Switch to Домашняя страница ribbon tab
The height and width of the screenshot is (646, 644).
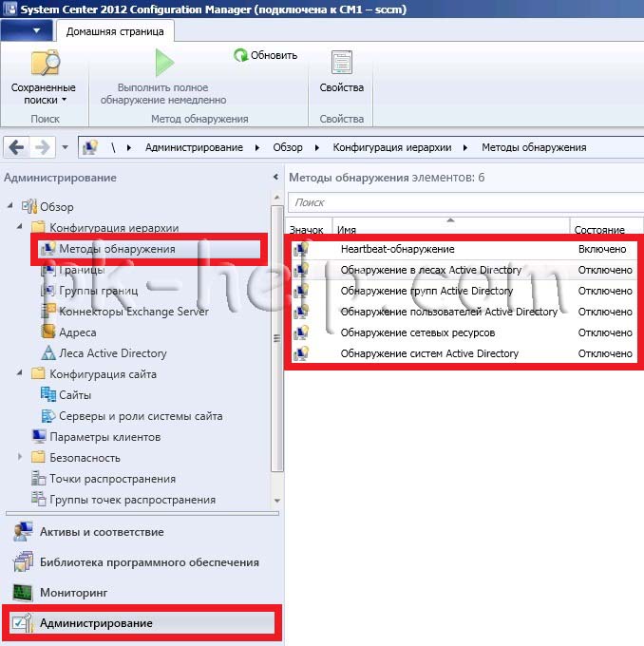(115, 31)
